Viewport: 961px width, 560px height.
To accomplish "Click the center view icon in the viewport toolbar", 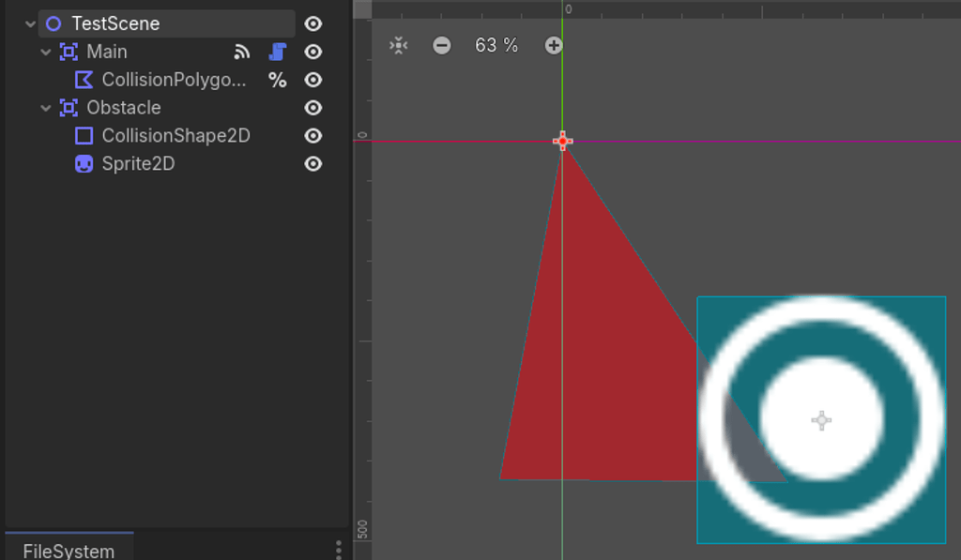I will pyautogui.click(x=397, y=44).
